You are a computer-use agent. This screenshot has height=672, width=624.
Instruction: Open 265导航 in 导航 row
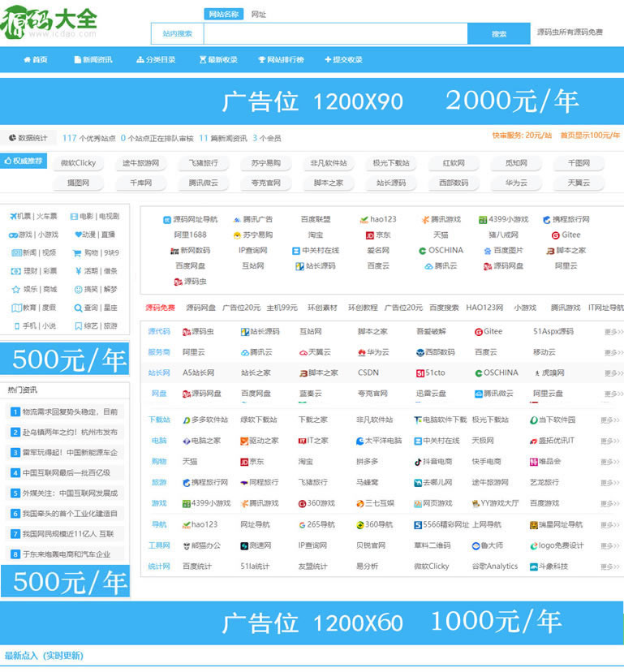click(x=316, y=524)
